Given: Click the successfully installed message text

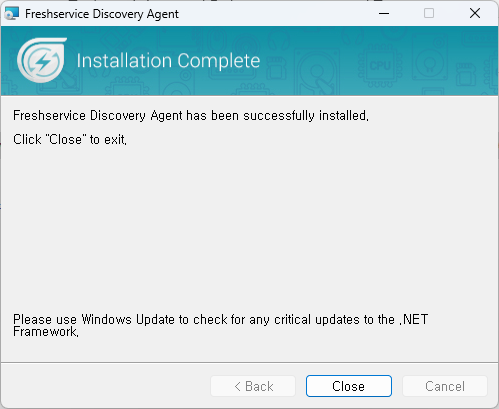Looking at the screenshot, I should point(191,116).
